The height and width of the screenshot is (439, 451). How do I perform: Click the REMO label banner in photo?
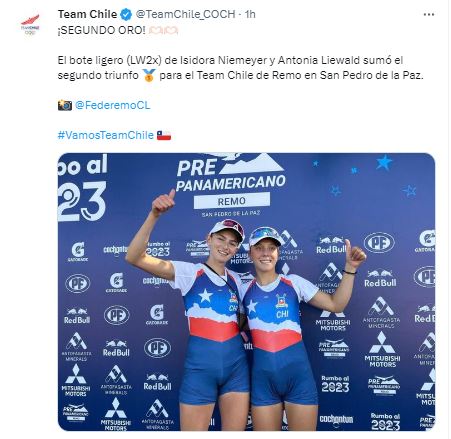232,201
